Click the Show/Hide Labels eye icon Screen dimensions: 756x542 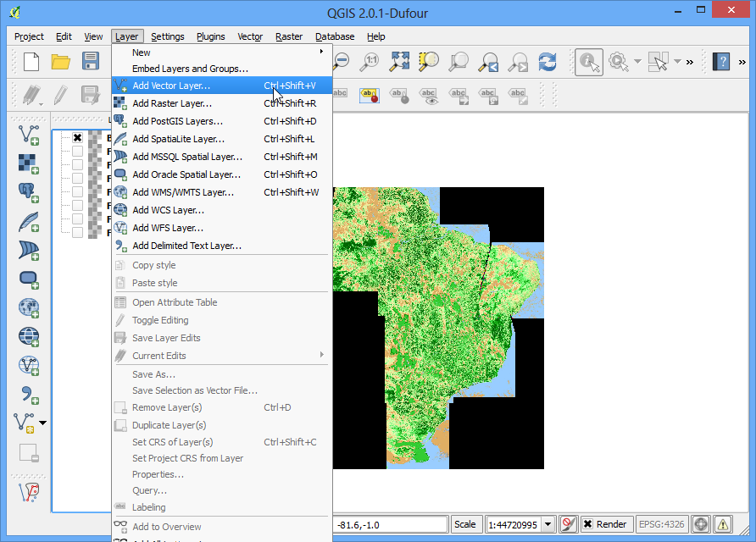pyautogui.click(x=429, y=96)
